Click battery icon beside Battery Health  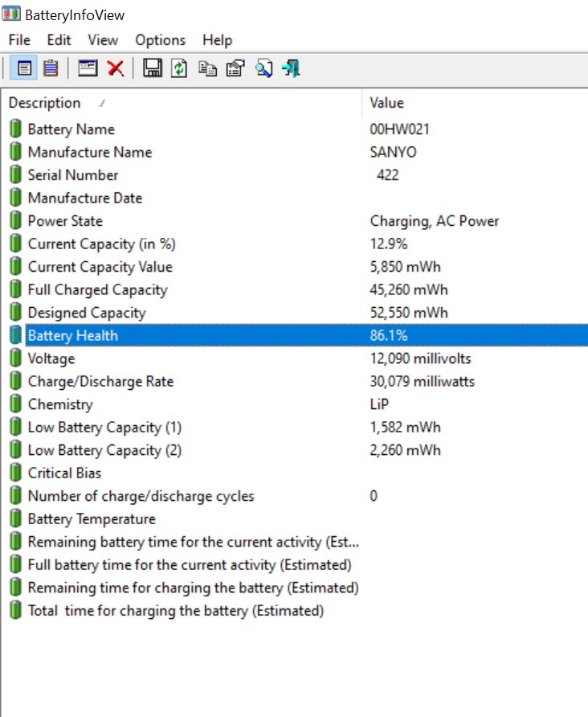tap(15, 334)
